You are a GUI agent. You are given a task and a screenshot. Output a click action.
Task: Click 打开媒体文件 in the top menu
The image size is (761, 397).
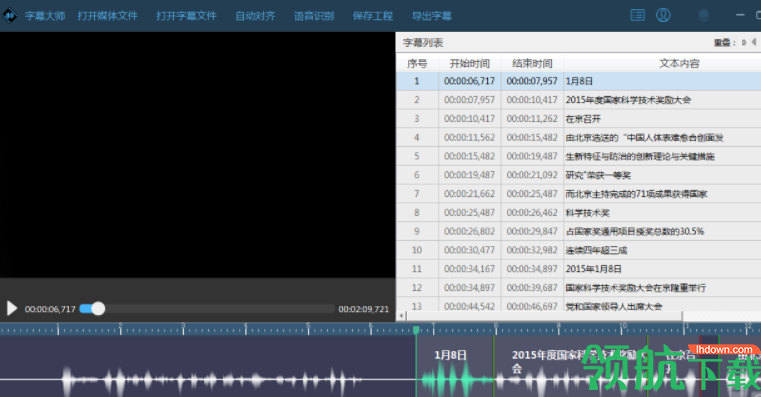coord(108,16)
